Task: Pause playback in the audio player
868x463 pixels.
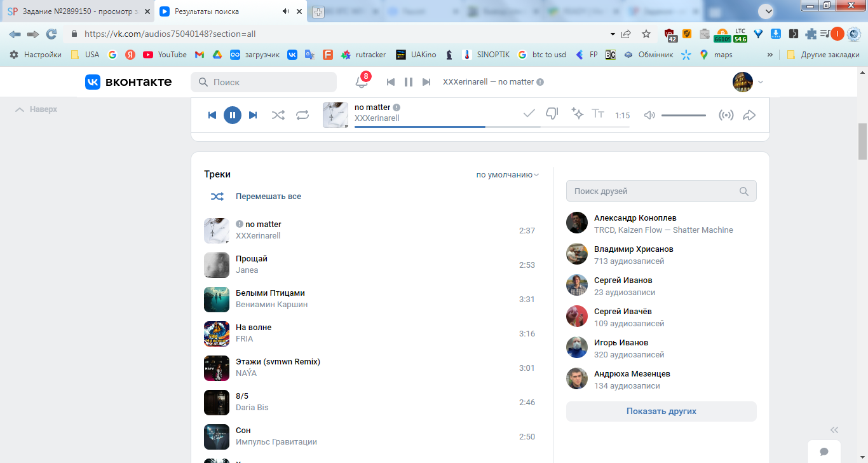Action: 233,115
